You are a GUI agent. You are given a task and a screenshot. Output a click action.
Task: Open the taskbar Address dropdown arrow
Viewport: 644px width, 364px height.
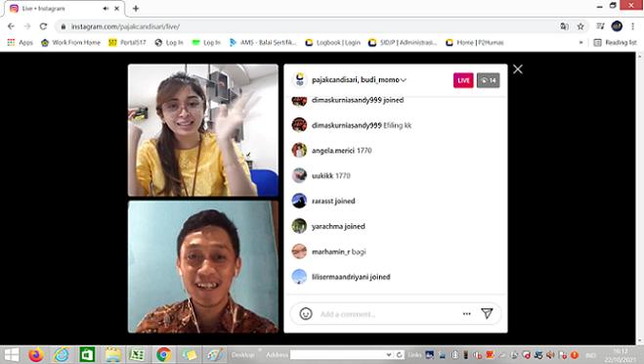point(389,354)
